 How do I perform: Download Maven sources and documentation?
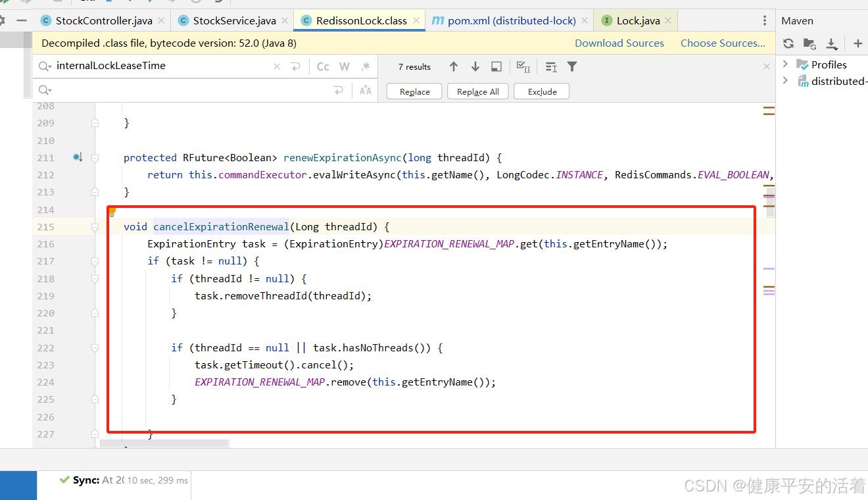831,43
